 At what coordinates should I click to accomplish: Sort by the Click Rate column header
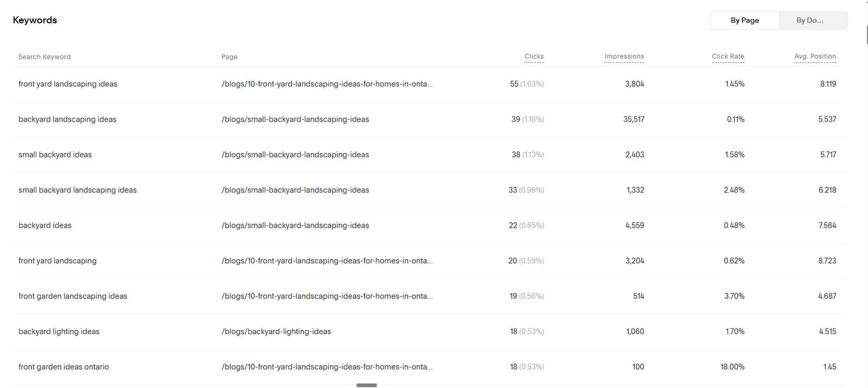[x=728, y=56]
